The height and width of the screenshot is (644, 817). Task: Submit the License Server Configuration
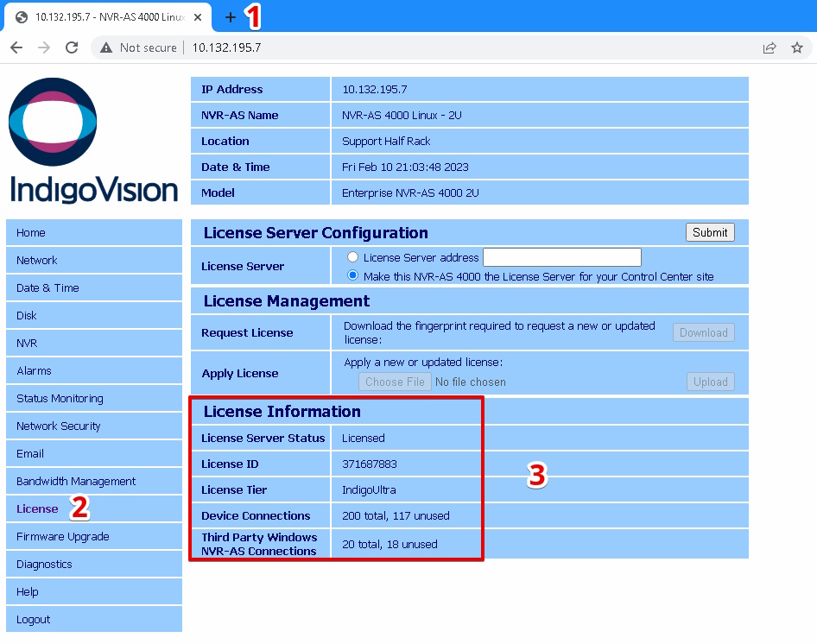[x=709, y=231]
